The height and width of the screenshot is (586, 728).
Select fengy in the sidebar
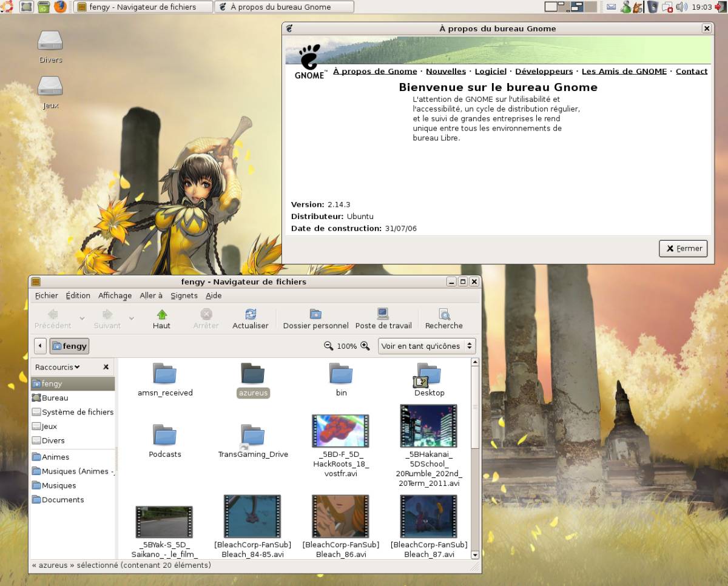73,383
